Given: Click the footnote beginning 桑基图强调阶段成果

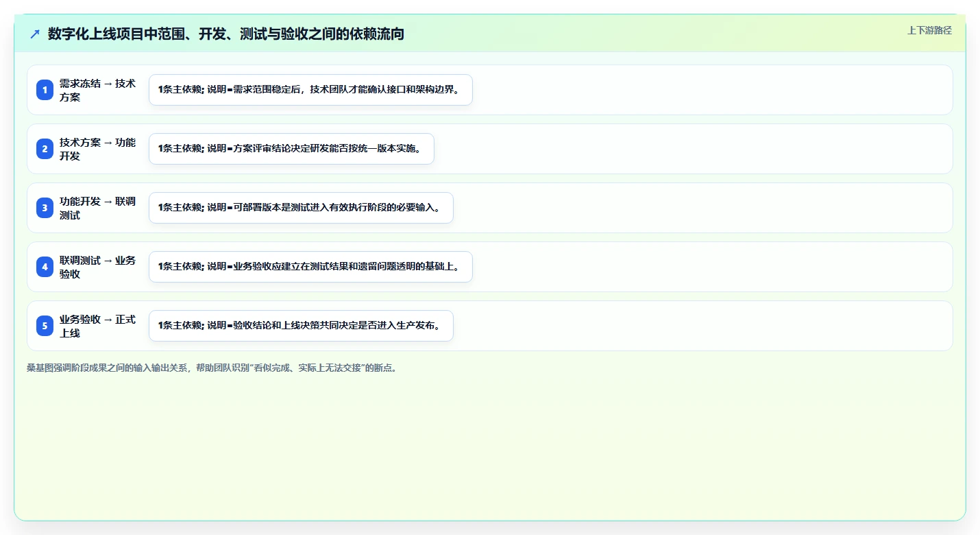Looking at the screenshot, I should 212,368.
